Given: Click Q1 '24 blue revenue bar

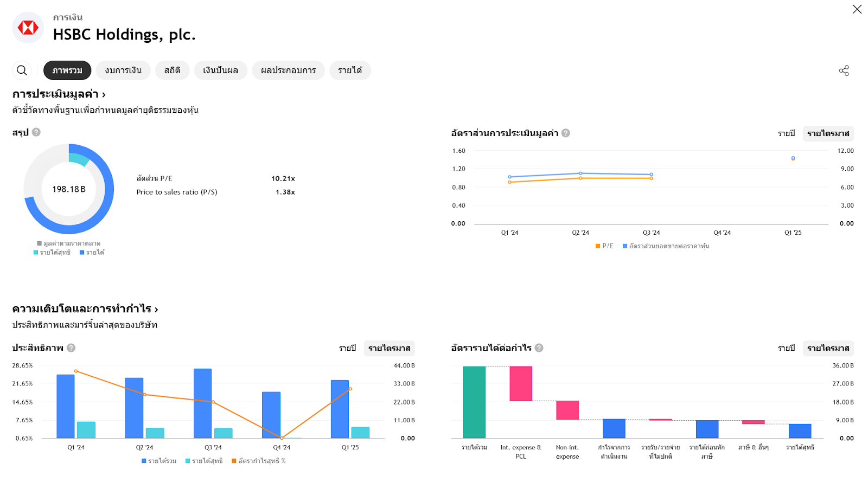Looking at the screenshot, I should point(66,407).
